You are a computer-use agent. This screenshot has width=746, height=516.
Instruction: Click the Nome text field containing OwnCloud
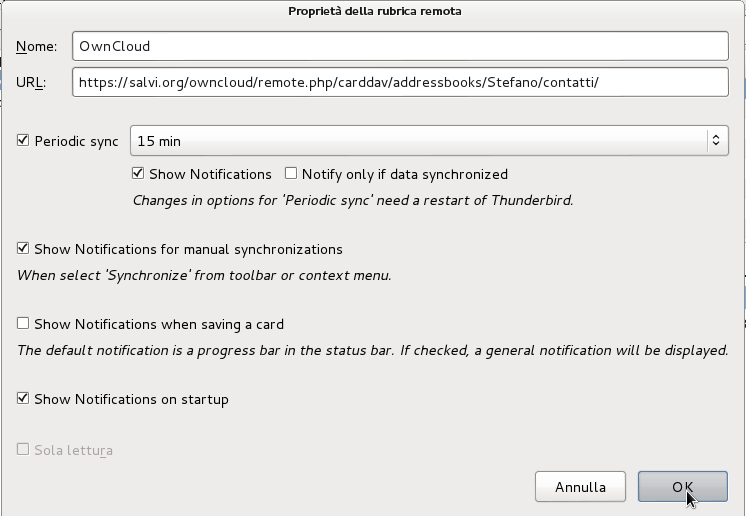click(x=400, y=46)
